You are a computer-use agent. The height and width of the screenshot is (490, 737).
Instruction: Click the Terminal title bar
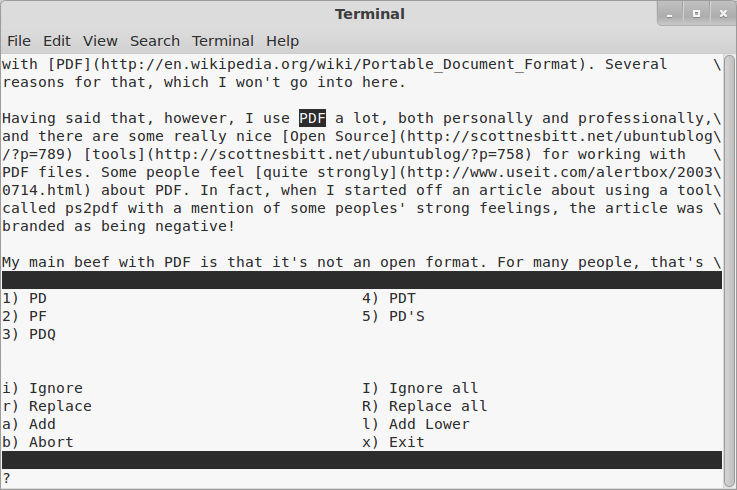[369, 14]
